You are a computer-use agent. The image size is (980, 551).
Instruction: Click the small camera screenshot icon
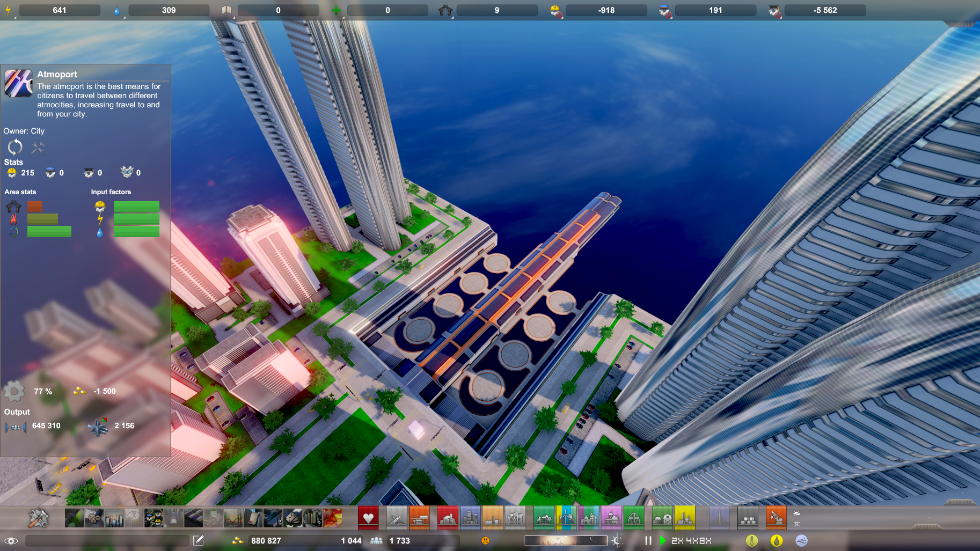coord(797,523)
